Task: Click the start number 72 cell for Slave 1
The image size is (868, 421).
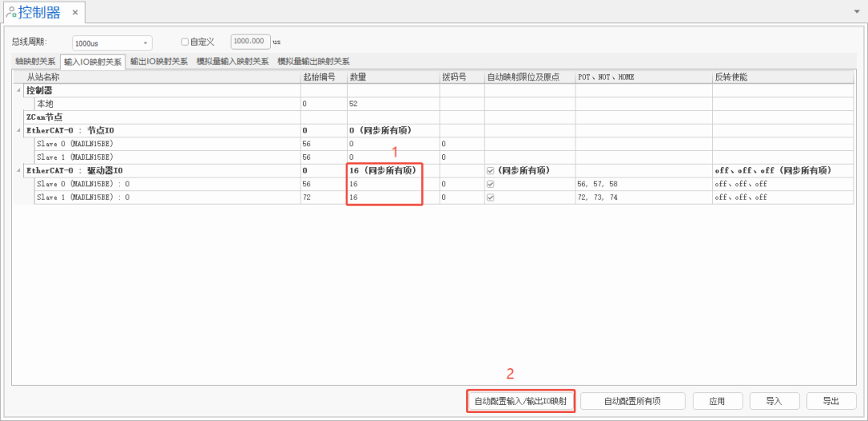Action: (324, 197)
